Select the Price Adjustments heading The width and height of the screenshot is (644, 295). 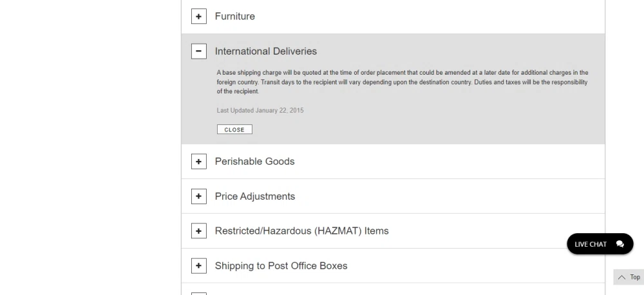click(x=255, y=196)
